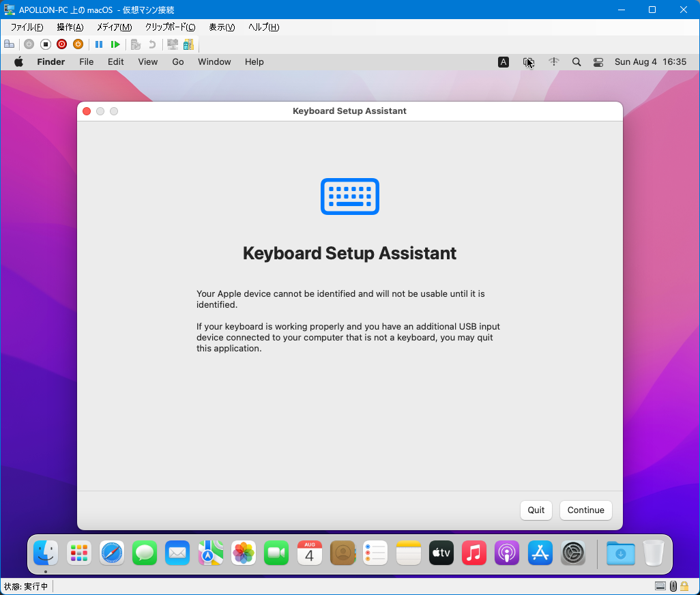Image resolution: width=700 pixels, height=595 pixels.
Task: Click the grey Start power icon
Action: click(x=29, y=44)
